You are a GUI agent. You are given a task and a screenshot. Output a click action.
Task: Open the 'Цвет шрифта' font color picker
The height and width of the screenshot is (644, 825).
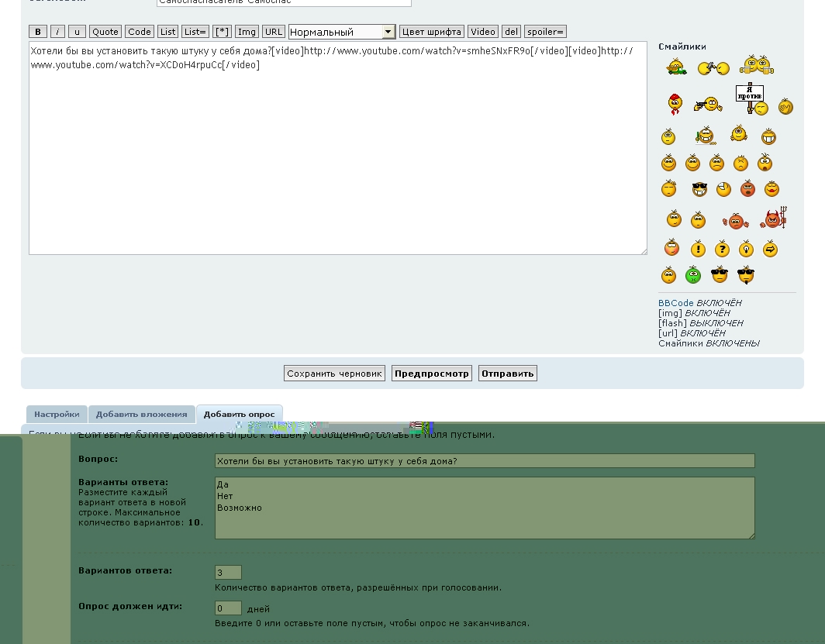[x=431, y=32]
